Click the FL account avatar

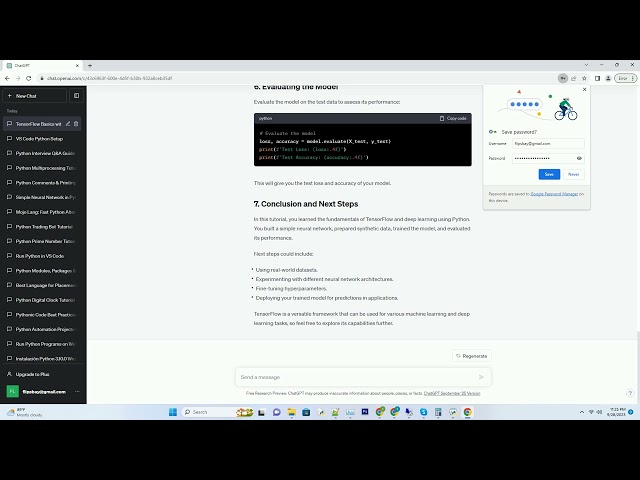pyautogui.click(x=13, y=392)
